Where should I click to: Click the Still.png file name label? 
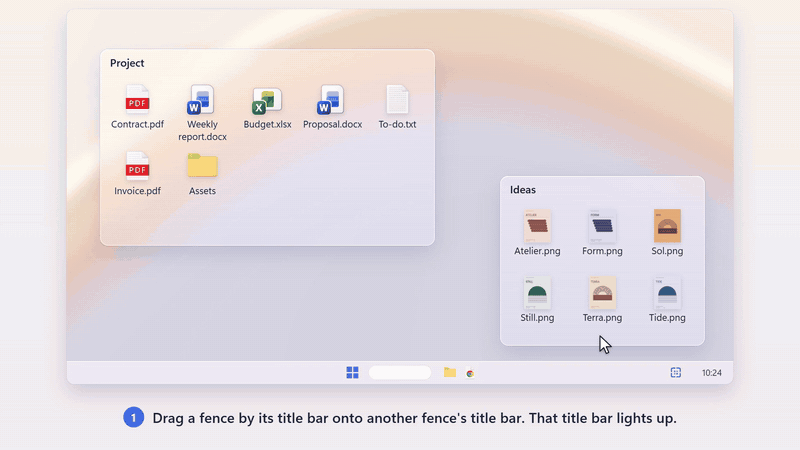pyautogui.click(x=537, y=318)
